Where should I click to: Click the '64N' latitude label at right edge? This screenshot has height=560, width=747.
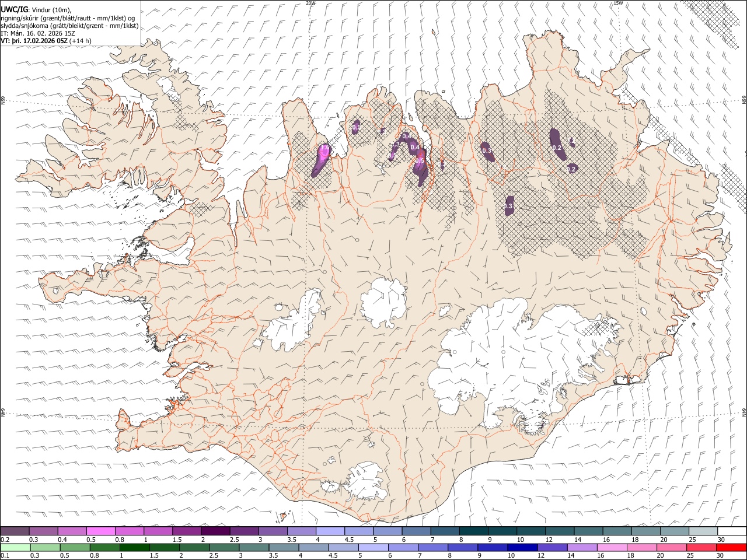pos(744,412)
